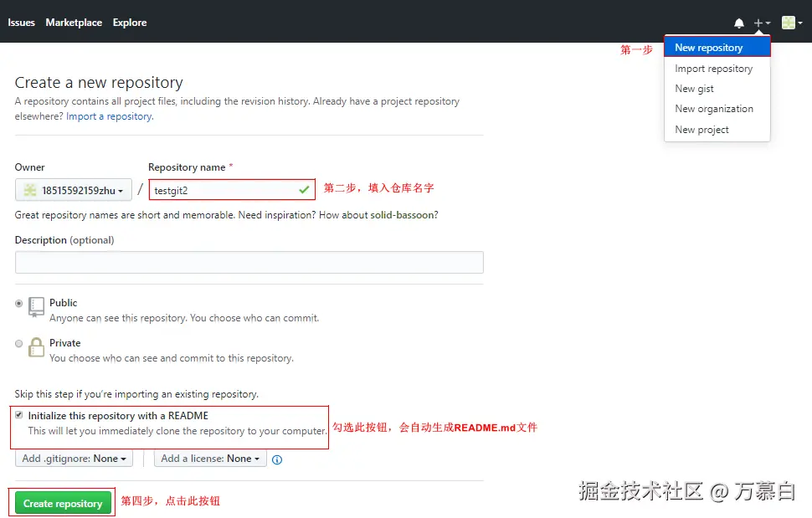Click the Private option label
Screen dimensions: 812x518
(x=64, y=343)
